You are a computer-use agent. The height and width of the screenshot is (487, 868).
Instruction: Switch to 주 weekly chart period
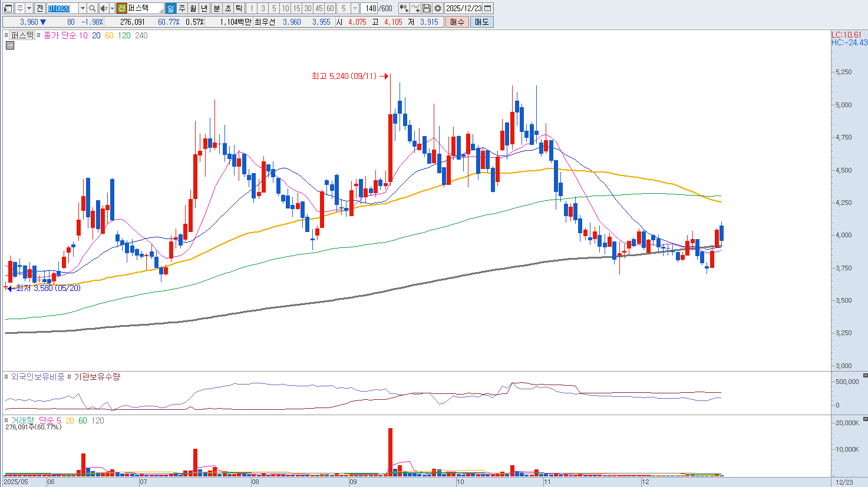coord(181,8)
